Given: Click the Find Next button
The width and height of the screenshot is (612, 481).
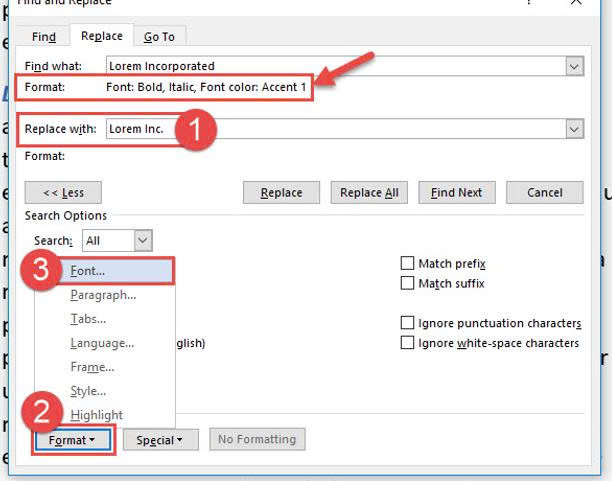Looking at the screenshot, I should [457, 193].
